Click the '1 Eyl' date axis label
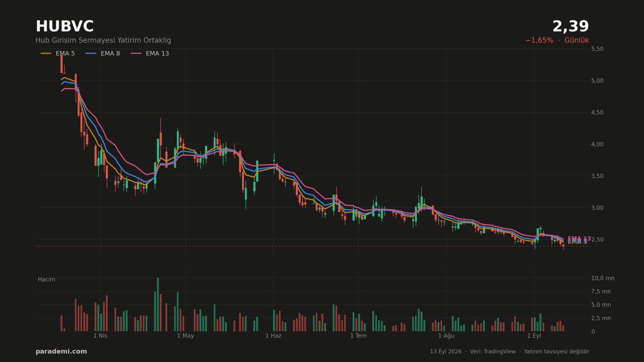The height and width of the screenshot is (362, 644). (534, 336)
